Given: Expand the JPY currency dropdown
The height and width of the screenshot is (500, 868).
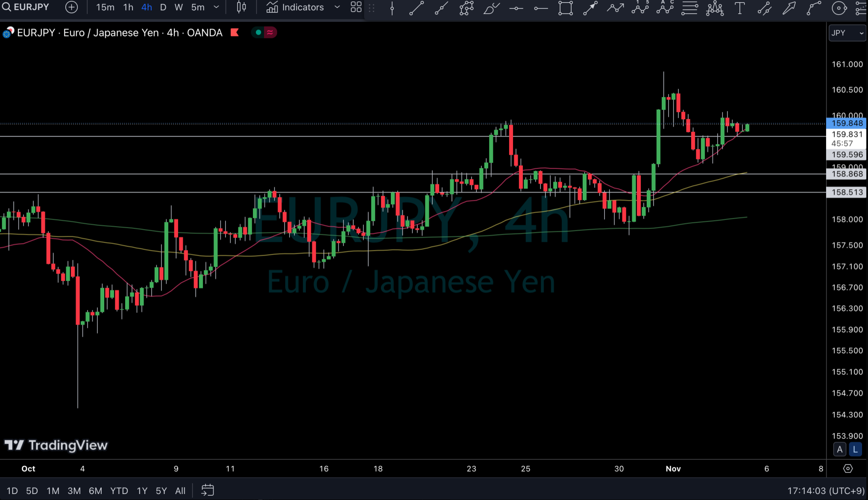Looking at the screenshot, I should (x=847, y=33).
